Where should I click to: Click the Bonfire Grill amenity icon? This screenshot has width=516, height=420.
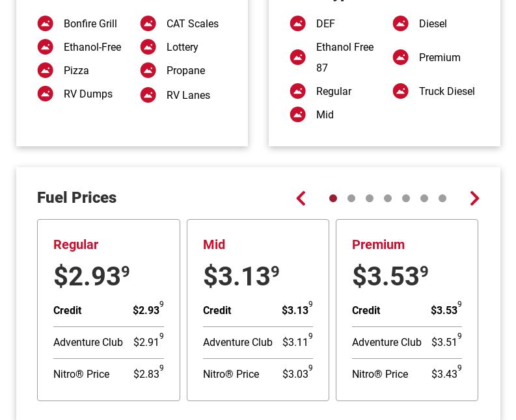point(46,23)
